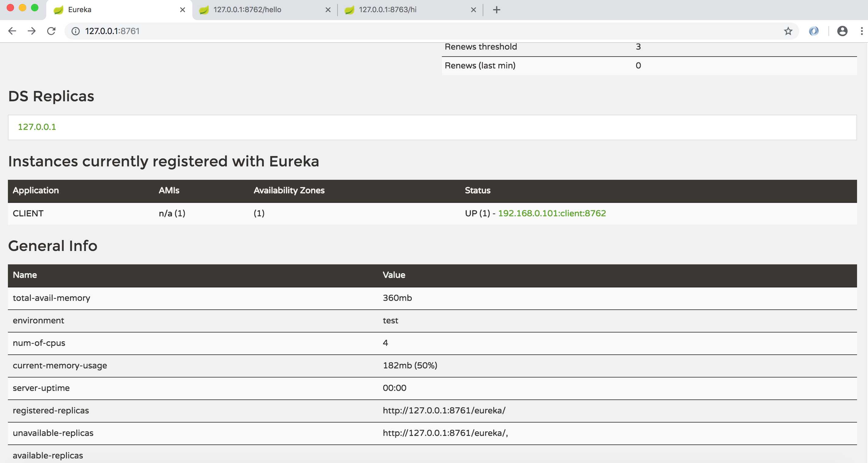868x463 pixels.
Task: Open the blue browser extension icon
Action: 814,31
